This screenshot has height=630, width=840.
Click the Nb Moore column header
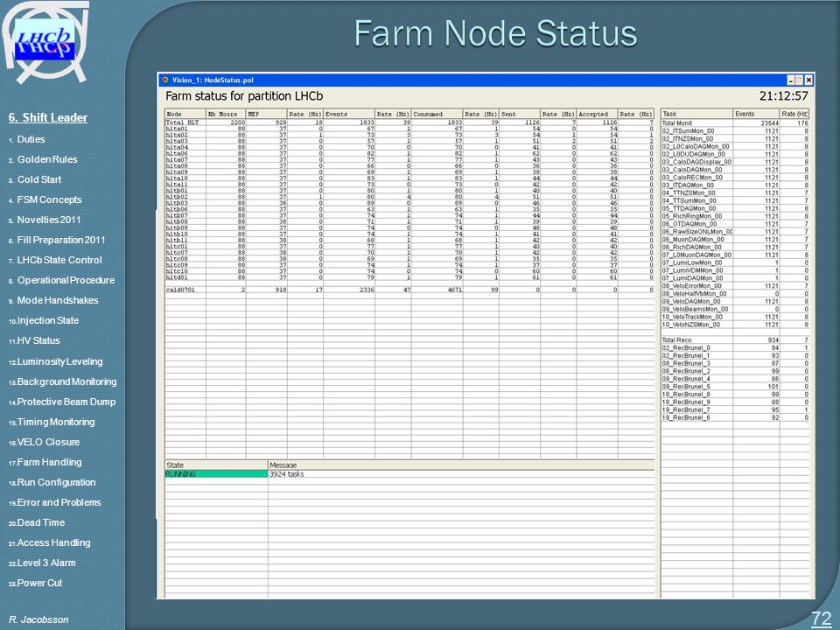[226, 114]
